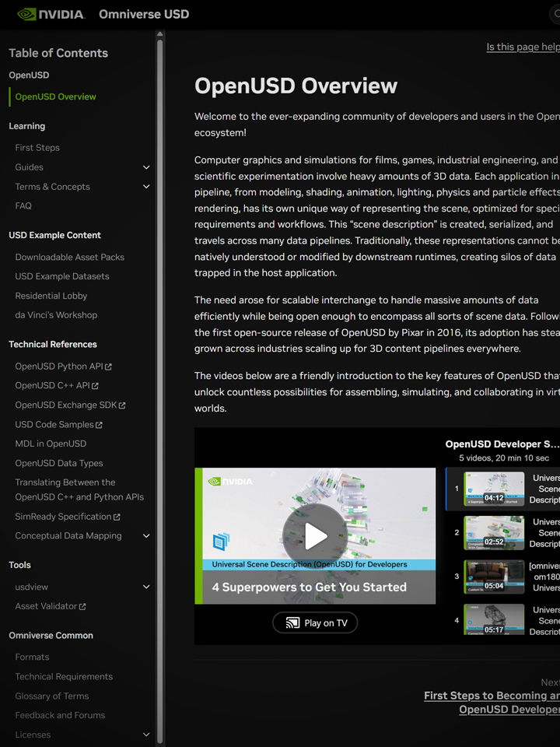Expand Conceptual Data Mapping chevron
Viewport: 560px width, 747px height.
point(146,536)
